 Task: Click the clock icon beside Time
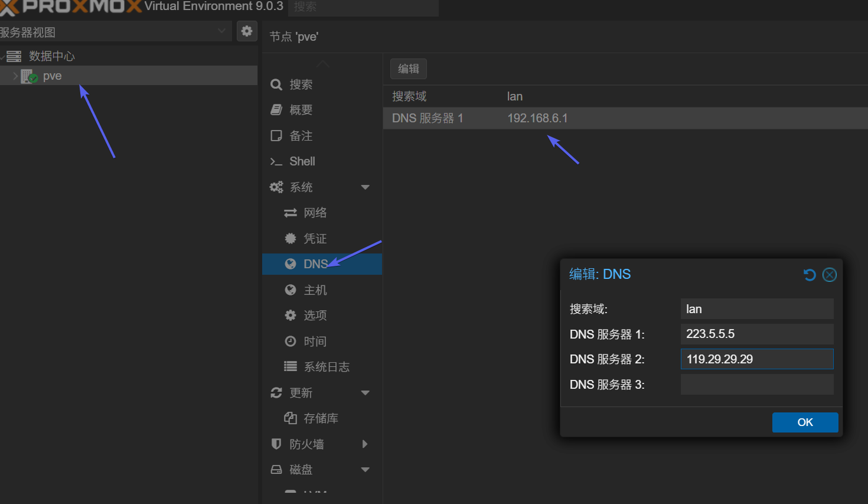pyautogui.click(x=291, y=342)
